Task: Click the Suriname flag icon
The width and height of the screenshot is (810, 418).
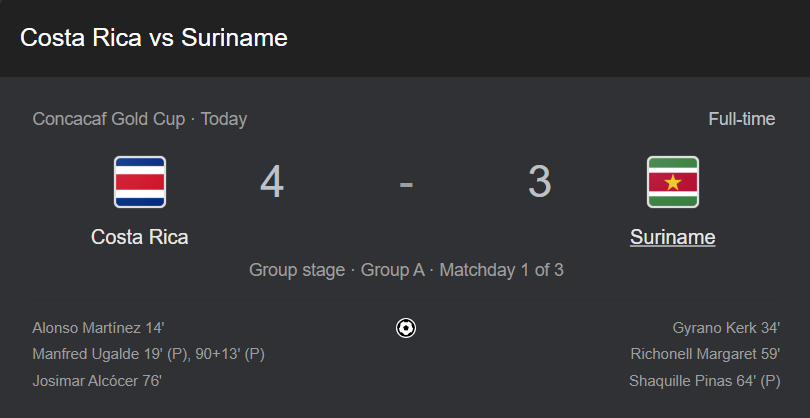Action: click(x=673, y=182)
